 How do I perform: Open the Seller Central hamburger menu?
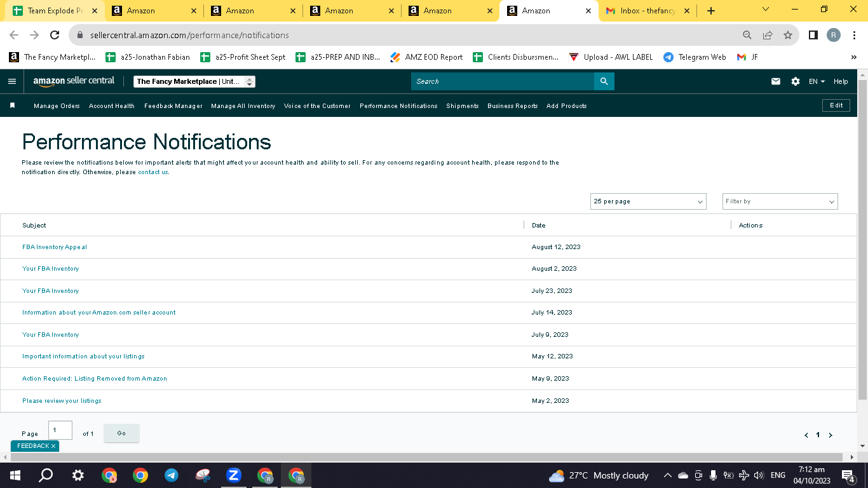point(12,81)
